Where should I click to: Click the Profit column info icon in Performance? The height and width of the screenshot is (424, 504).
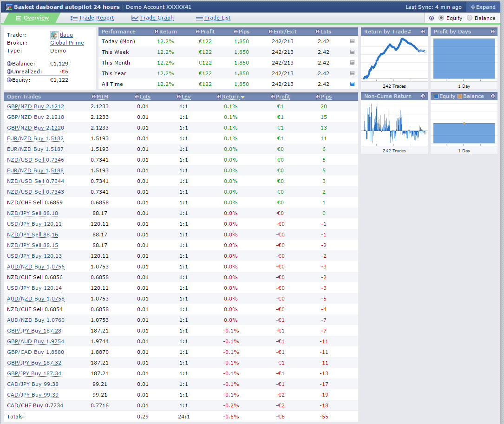198,32
